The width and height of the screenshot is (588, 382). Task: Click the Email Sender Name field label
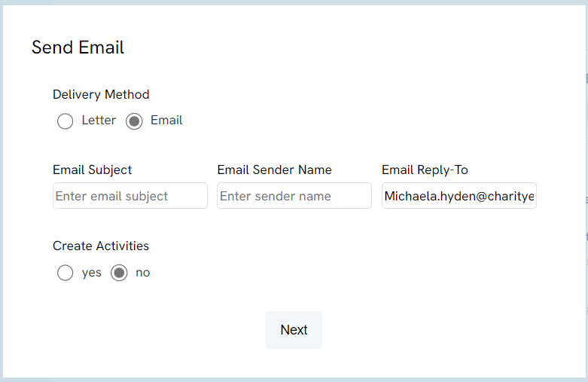pos(275,170)
